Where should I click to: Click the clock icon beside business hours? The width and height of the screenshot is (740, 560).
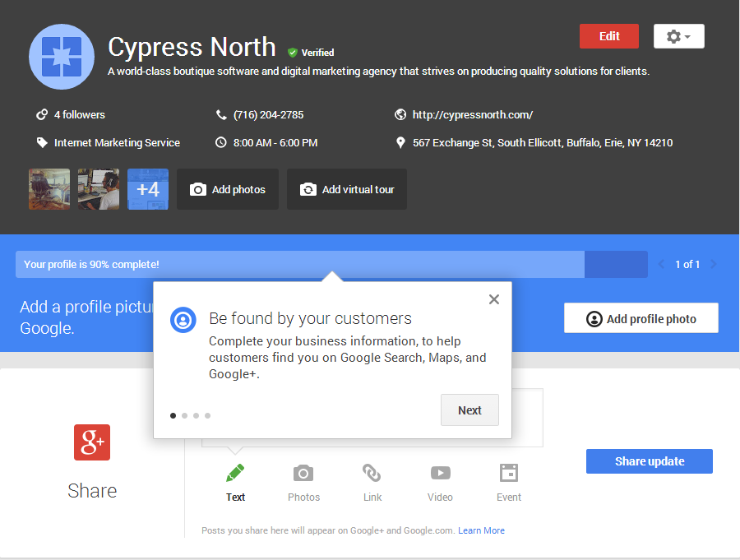(x=221, y=142)
